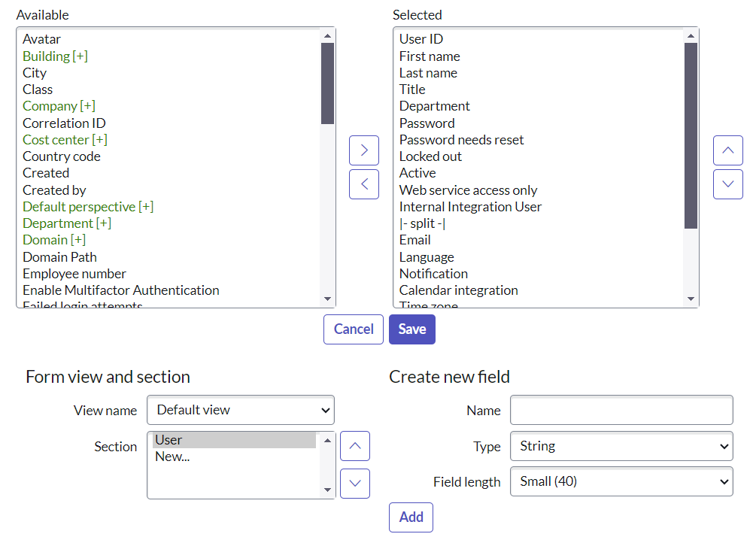Move section down using the down arrow

coord(355,483)
